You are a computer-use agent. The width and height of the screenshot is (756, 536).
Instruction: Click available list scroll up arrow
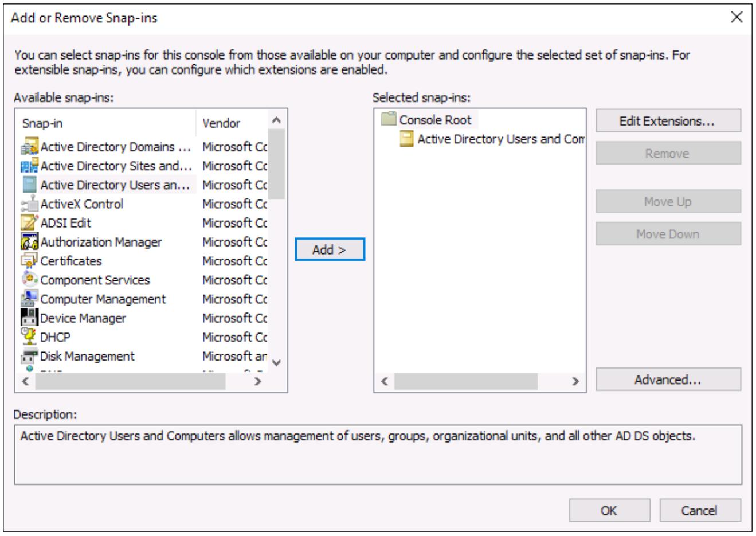pyautogui.click(x=276, y=120)
